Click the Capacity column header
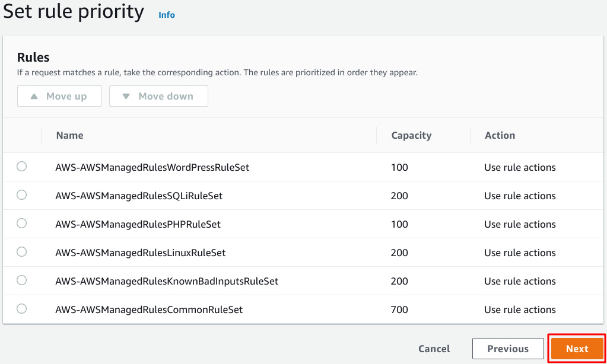The width and height of the screenshot is (607, 364). pyautogui.click(x=411, y=135)
